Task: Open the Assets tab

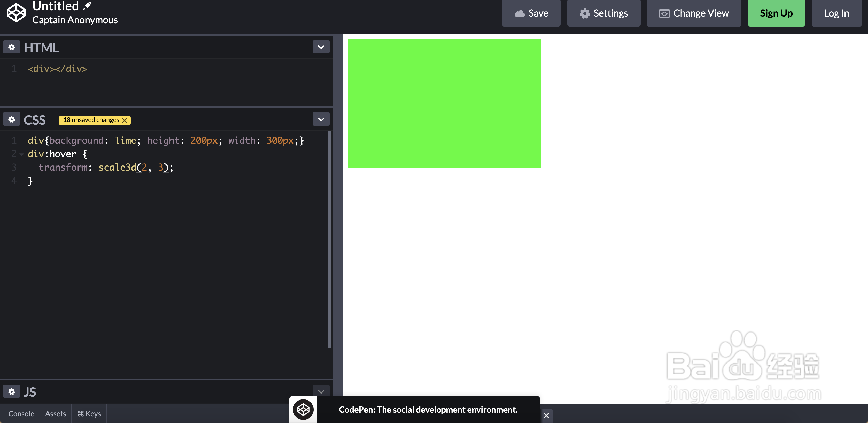Action: coord(56,413)
